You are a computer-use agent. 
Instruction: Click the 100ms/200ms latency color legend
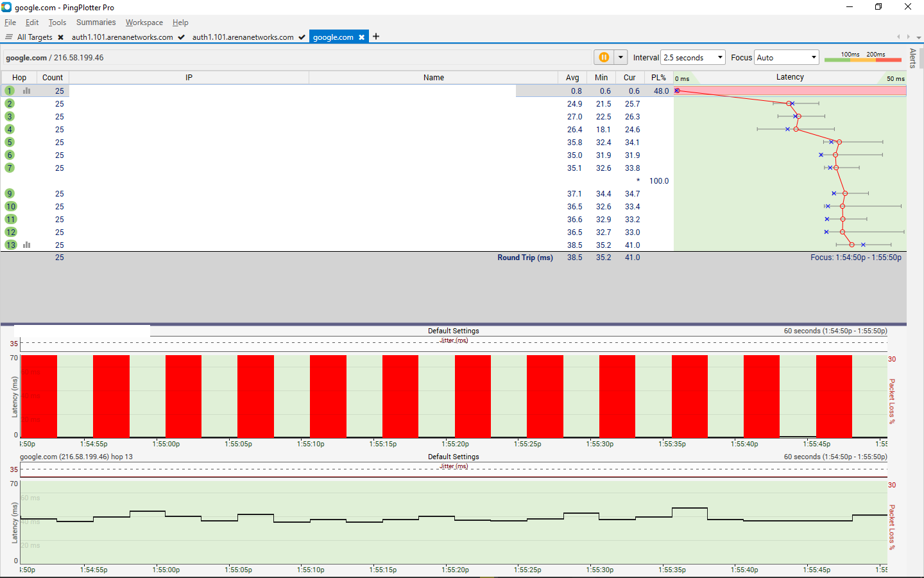[x=863, y=57]
